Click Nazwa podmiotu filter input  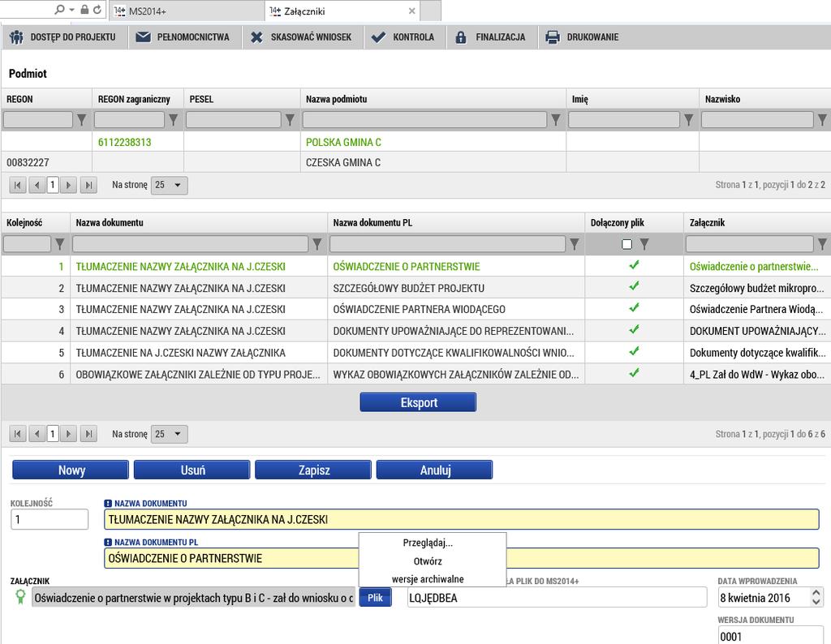click(x=424, y=120)
